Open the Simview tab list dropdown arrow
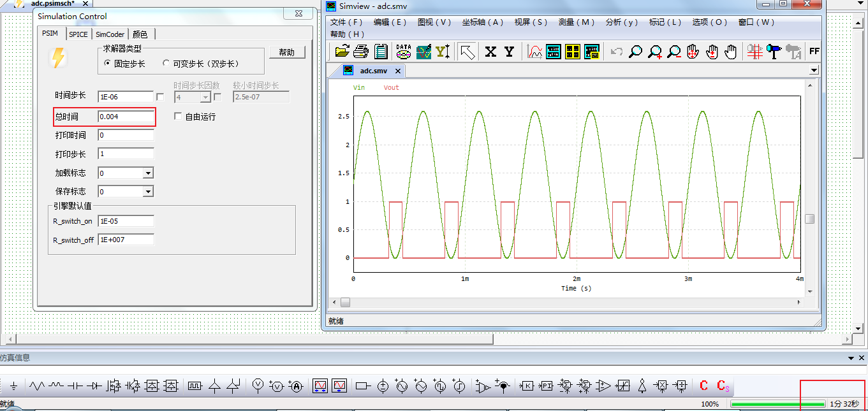 (814, 70)
